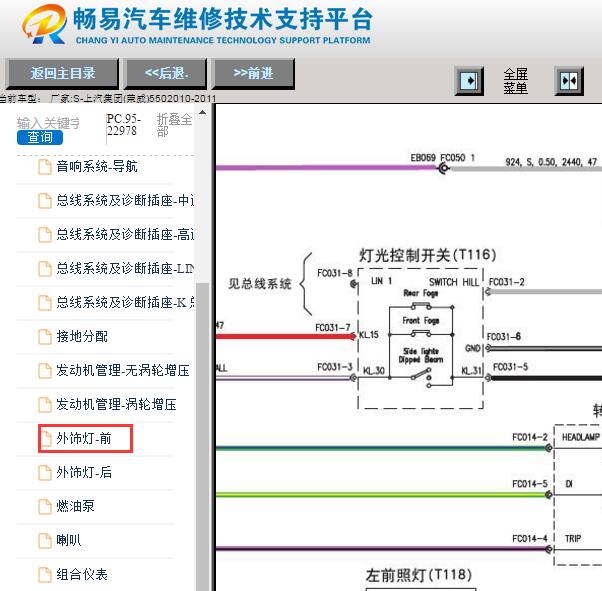Open 总线系统及诊断插座-高 entry

(x=125, y=234)
